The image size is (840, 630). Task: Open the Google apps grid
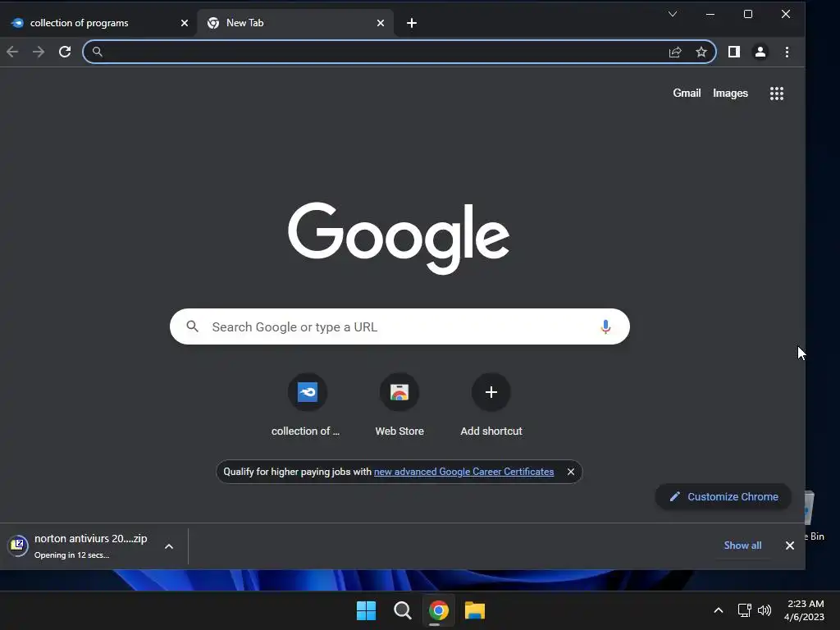point(777,94)
